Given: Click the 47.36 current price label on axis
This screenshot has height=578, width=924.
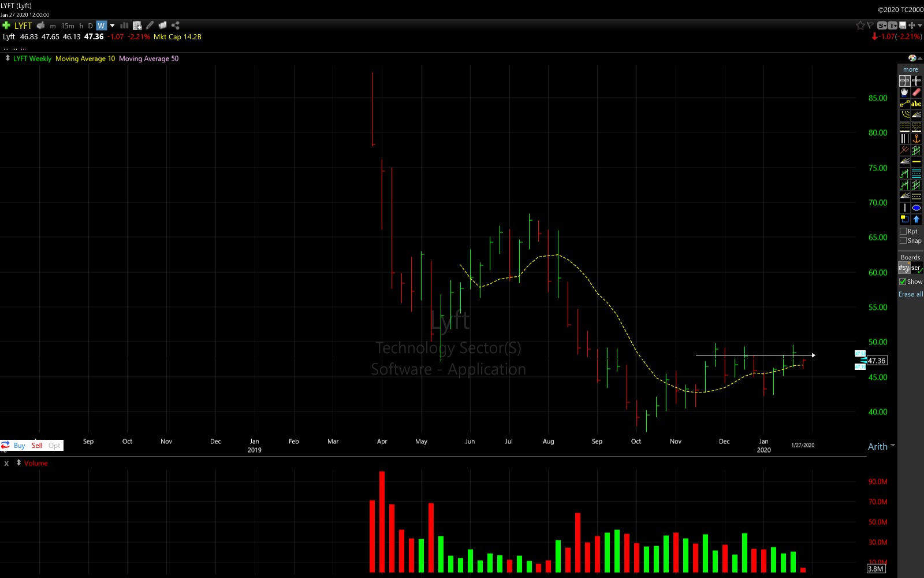Looking at the screenshot, I should 877,361.
